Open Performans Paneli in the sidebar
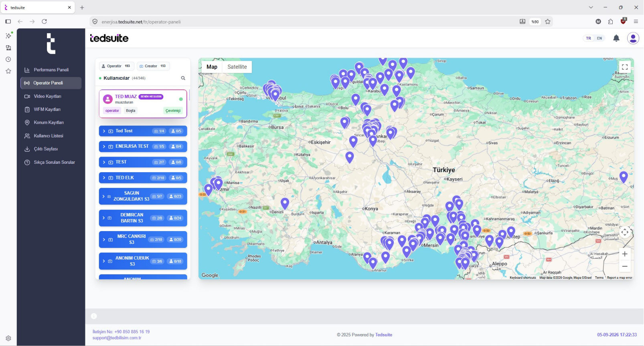Image resolution: width=644 pixels, height=346 pixels. [51, 70]
